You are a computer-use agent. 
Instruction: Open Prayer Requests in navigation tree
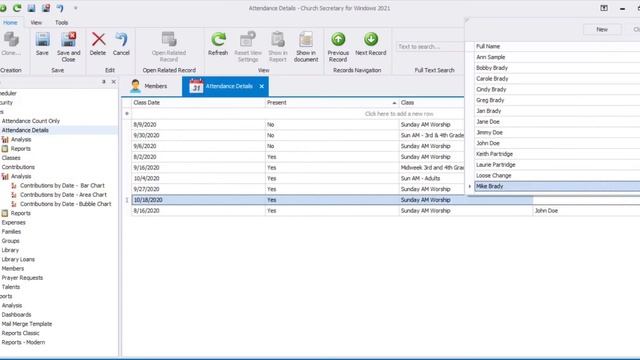click(x=22, y=278)
